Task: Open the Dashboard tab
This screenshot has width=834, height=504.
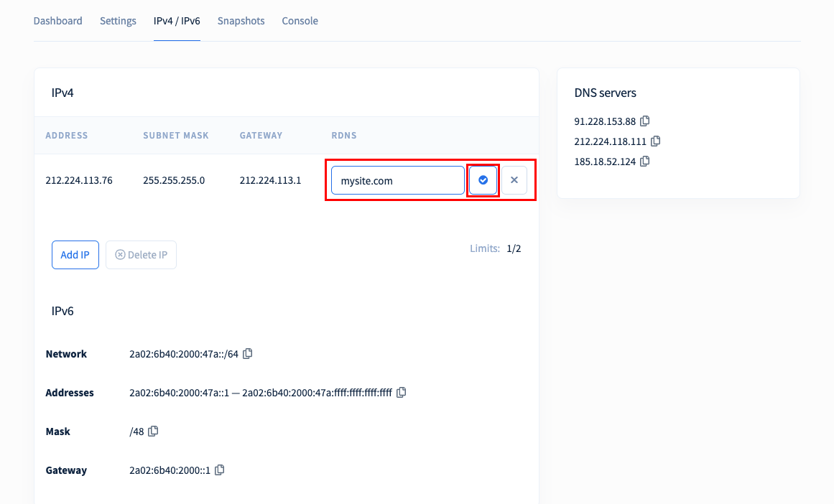Action: click(x=58, y=21)
